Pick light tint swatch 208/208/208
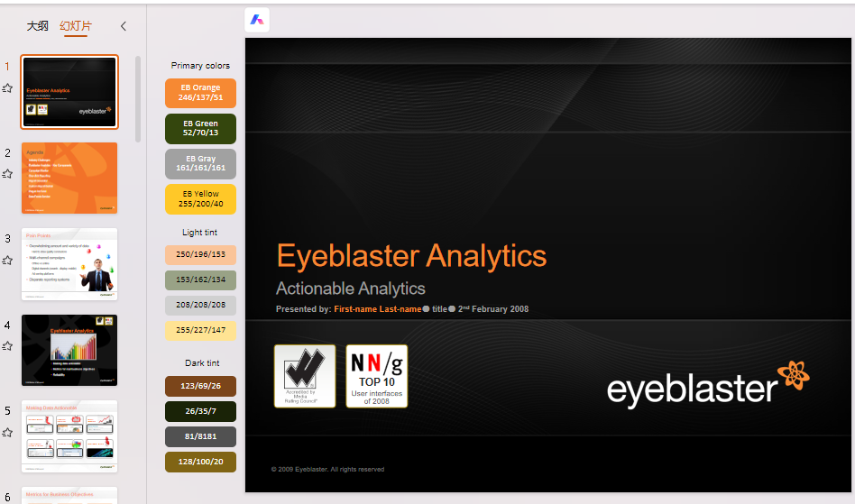This screenshot has height=504, width=855. [200, 305]
